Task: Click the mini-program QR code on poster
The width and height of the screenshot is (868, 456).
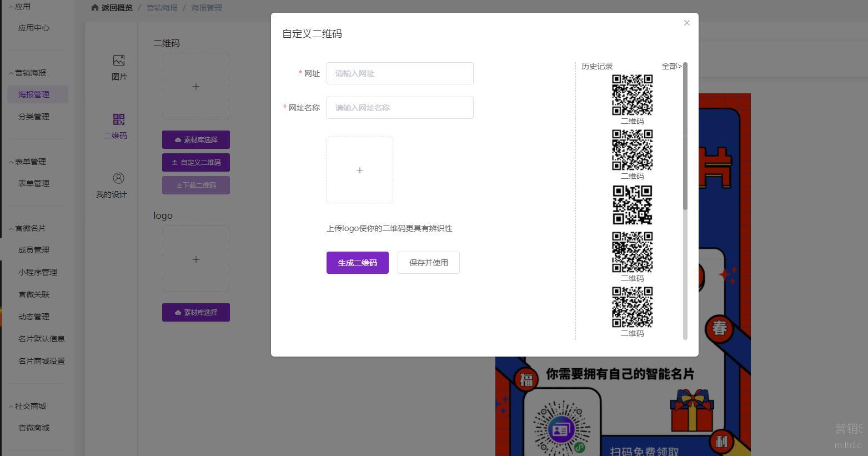Action: [x=561, y=429]
